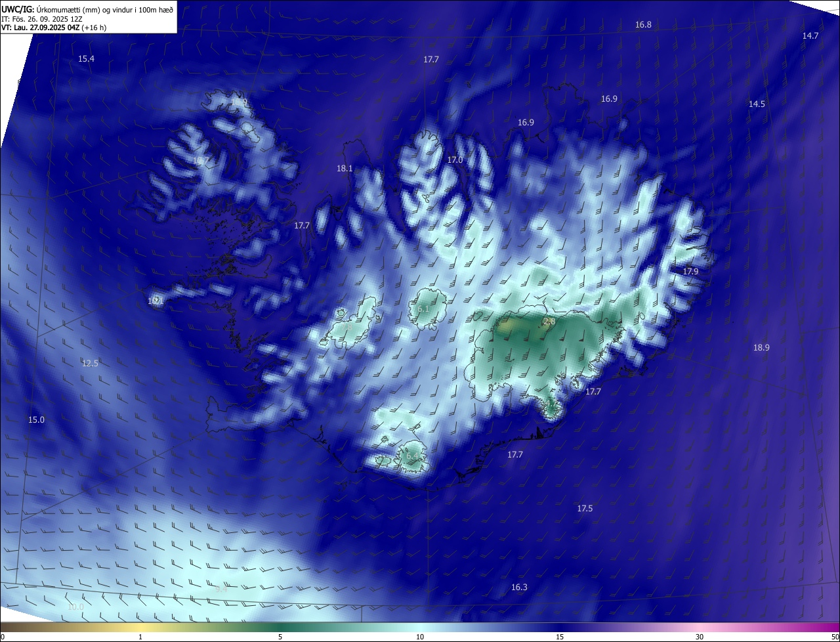This screenshot has width=840, height=642.
Task: Click the 16.8 value label
Action: click(643, 25)
